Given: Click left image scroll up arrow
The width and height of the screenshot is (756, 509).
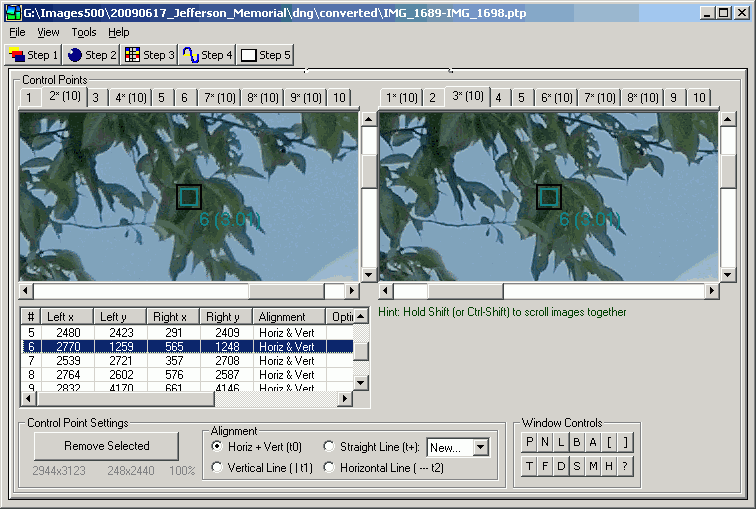Looking at the screenshot, I should [369, 119].
